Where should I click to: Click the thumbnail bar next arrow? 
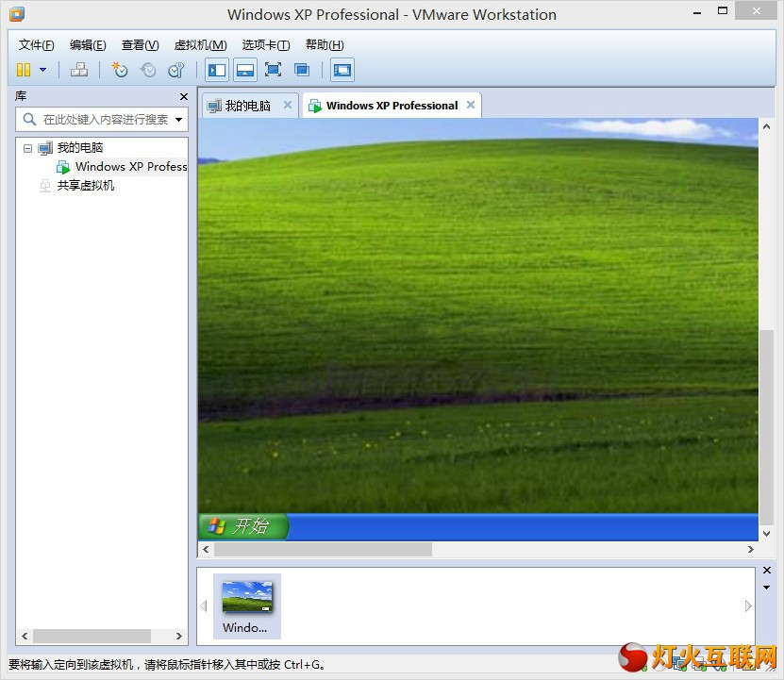[748, 606]
